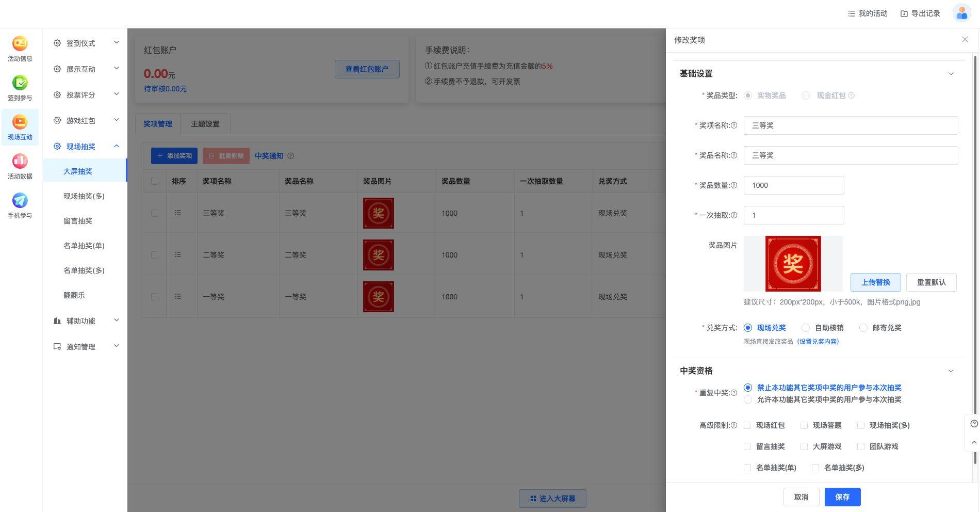Click the user avatar icon
Viewport: 980px width, 512px height.
click(x=961, y=13)
